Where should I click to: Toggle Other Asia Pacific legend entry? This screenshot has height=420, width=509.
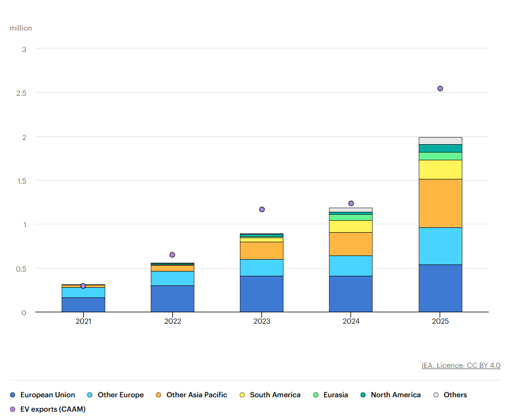pyautogui.click(x=191, y=395)
